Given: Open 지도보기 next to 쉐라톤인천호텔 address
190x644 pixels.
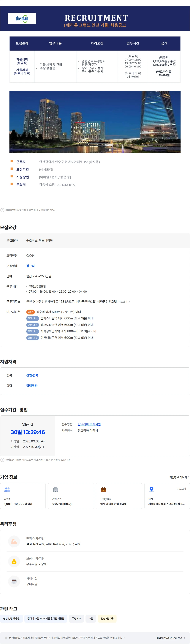Looking at the screenshot, I should [123, 302].
